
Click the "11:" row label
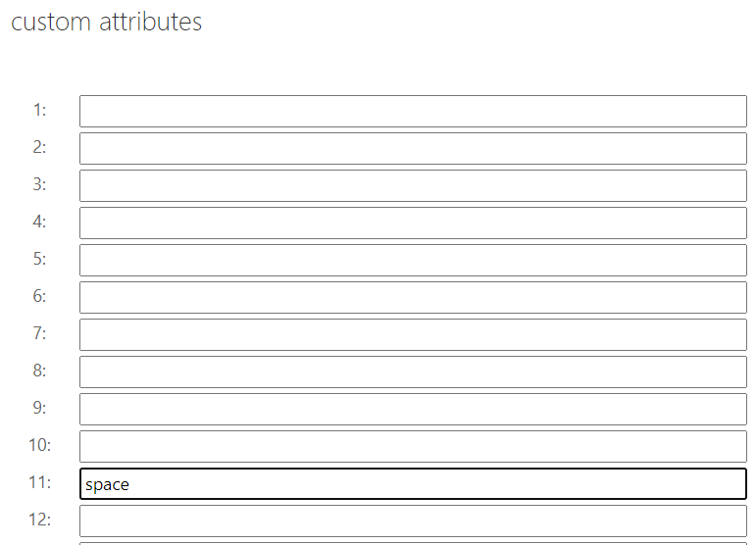pyautogui.click(x=39, y=482)
